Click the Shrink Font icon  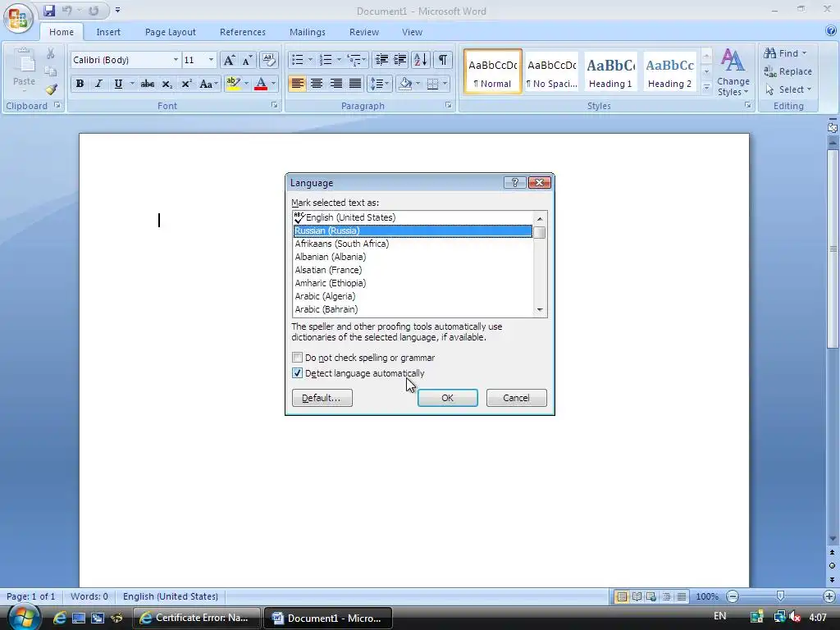coord(247,60)
